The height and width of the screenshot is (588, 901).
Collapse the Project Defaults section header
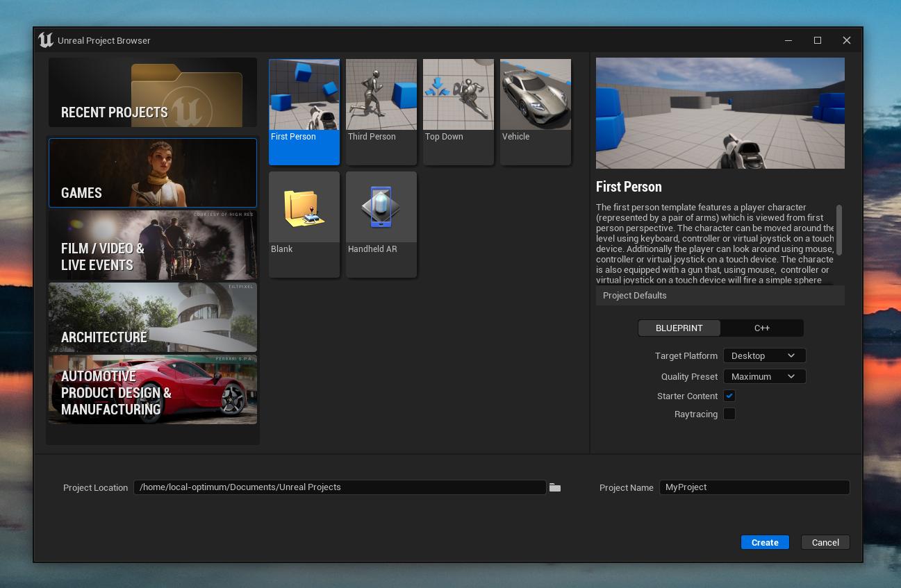[720, 295]
